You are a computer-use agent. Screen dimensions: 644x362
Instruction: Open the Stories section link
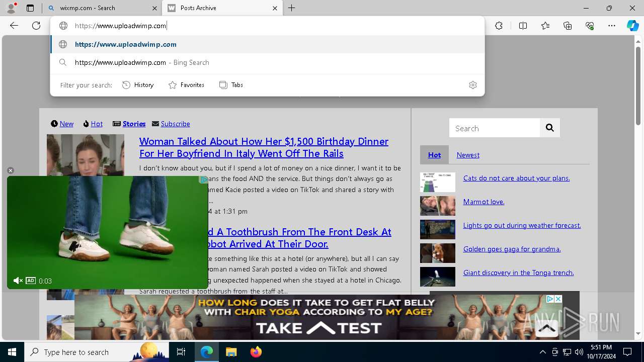[134, 124]
